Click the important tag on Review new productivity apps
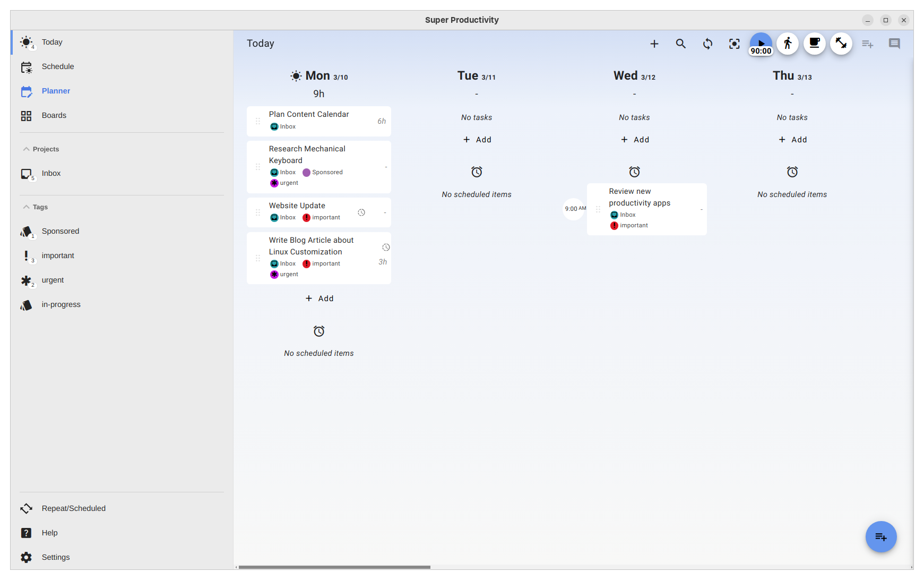 (629, 226)
